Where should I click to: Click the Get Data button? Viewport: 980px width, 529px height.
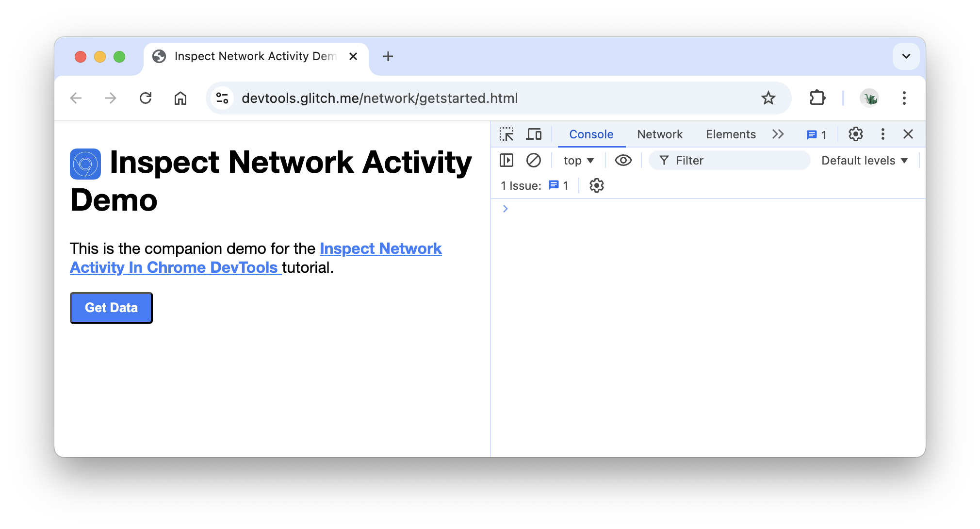(112, 308)
